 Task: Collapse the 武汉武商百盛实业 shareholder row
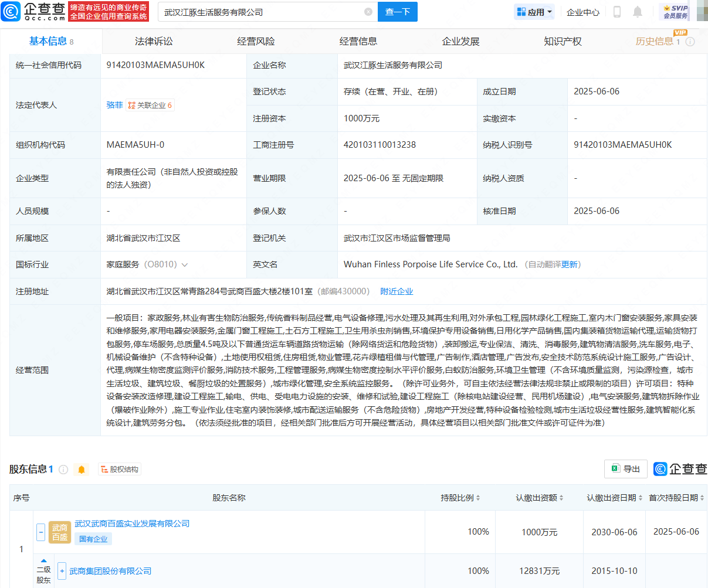point(40,532)
